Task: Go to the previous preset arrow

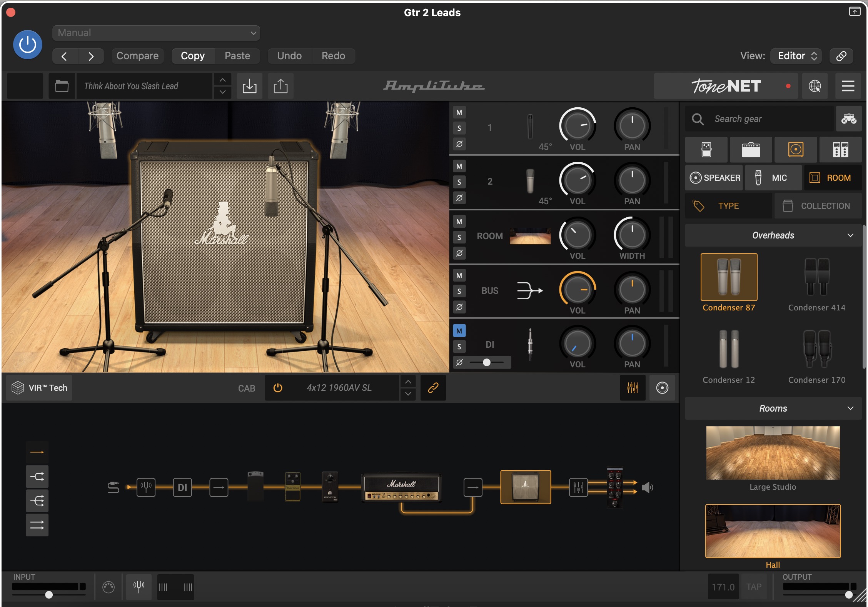Action: point(65,56)
